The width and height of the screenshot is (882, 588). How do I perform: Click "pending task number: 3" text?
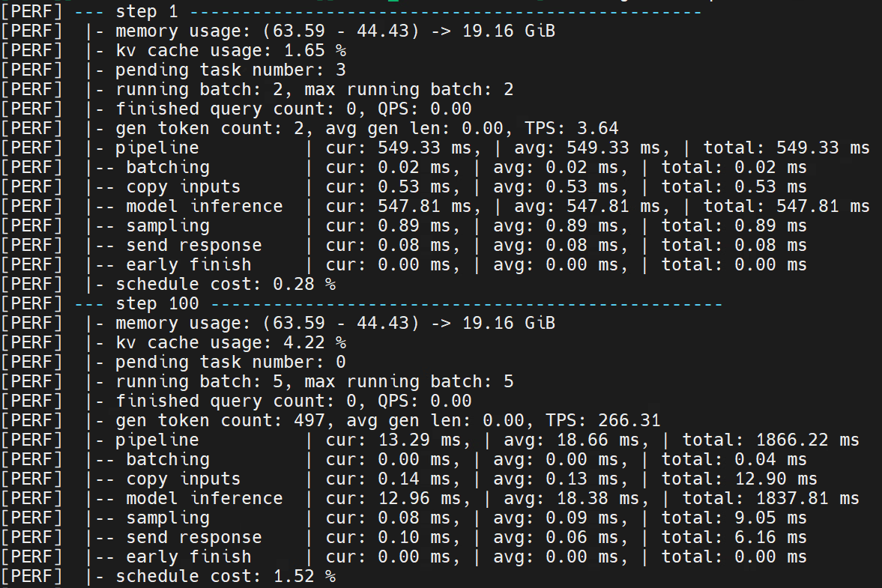pyautogui.click(x=230, y=70)
